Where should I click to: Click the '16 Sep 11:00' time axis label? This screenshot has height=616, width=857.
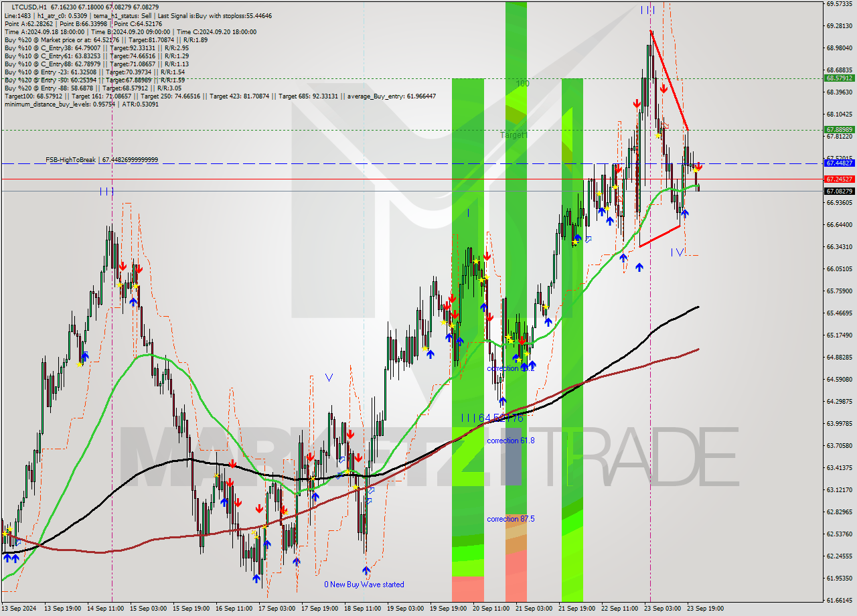(234, 609)
